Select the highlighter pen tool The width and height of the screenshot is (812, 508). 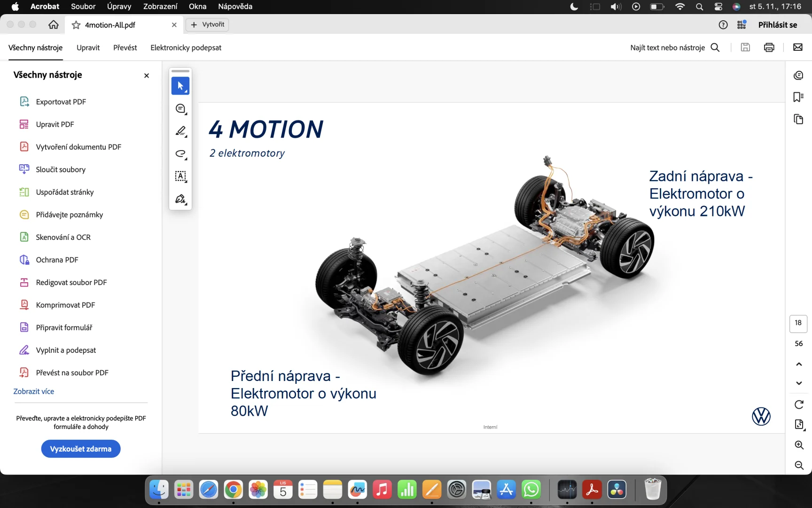click(x=180, y=131)
